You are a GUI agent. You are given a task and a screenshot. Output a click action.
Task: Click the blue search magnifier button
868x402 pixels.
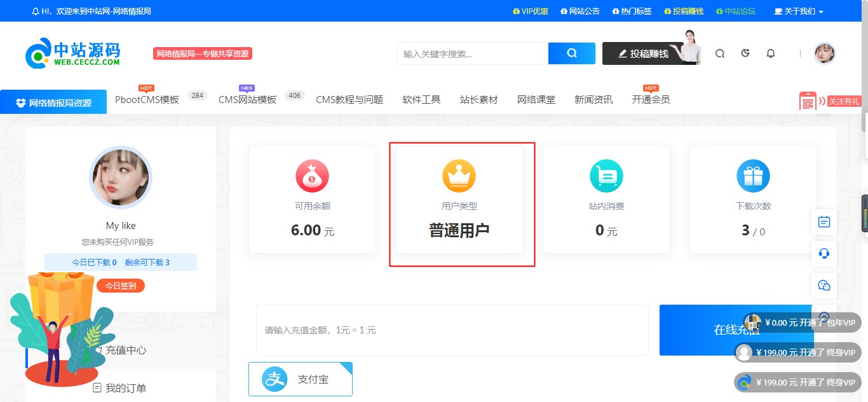click(571, 53)
